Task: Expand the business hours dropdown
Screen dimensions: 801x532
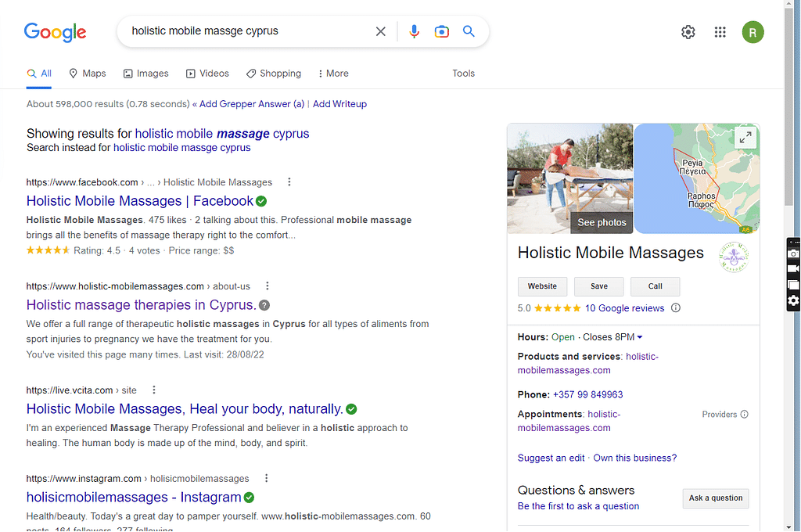Action: pyautogui.click(x=640, y=337)
